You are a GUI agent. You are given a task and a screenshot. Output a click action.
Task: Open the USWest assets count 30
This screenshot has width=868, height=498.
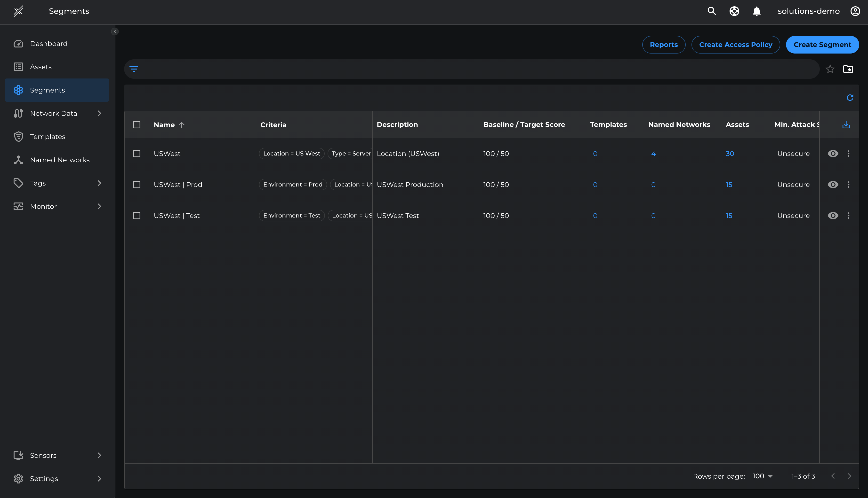coord(730,154)
